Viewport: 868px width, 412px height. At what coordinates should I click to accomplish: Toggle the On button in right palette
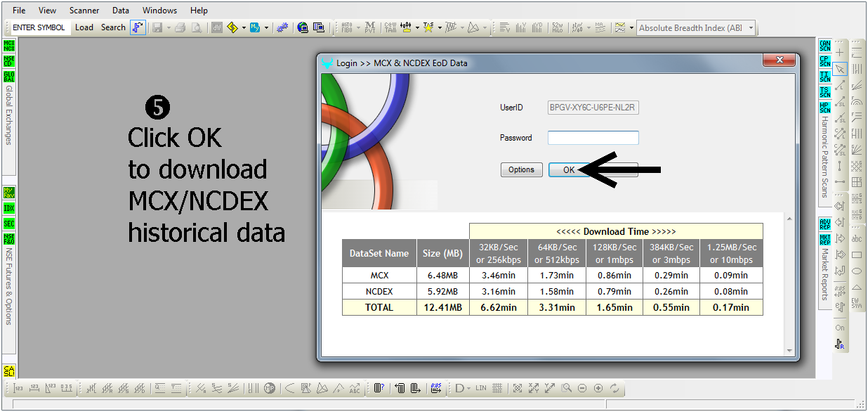click(x=840, y=328)
